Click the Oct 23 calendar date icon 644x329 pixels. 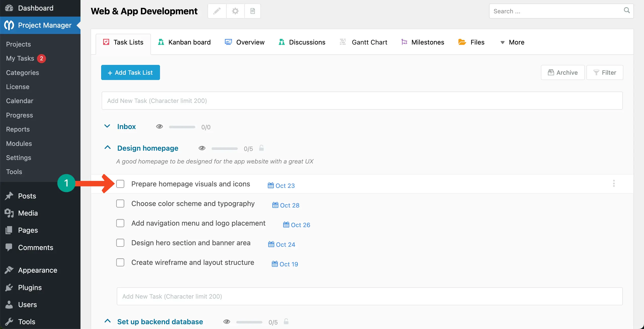tap(271, 185)
